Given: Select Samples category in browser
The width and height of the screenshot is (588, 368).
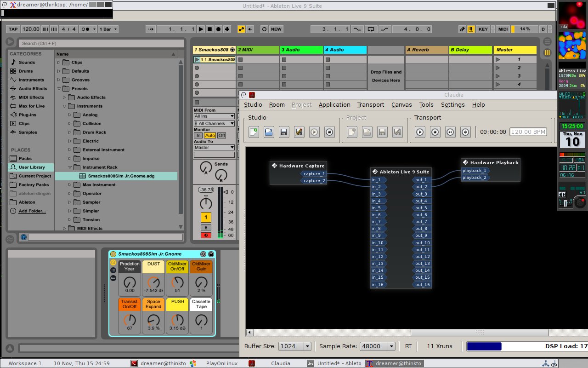Looking at the screenshot, I should tap(28, 132).
